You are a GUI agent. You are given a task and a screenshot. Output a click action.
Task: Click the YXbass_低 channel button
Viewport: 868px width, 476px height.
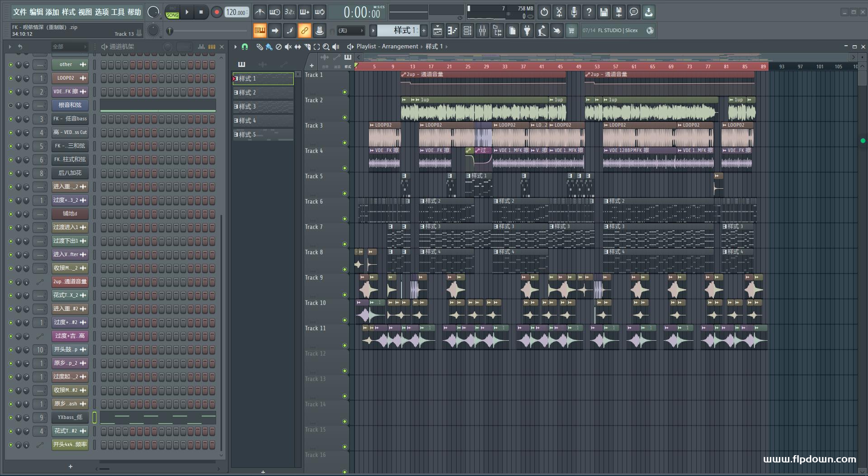(x=70, y=418)
